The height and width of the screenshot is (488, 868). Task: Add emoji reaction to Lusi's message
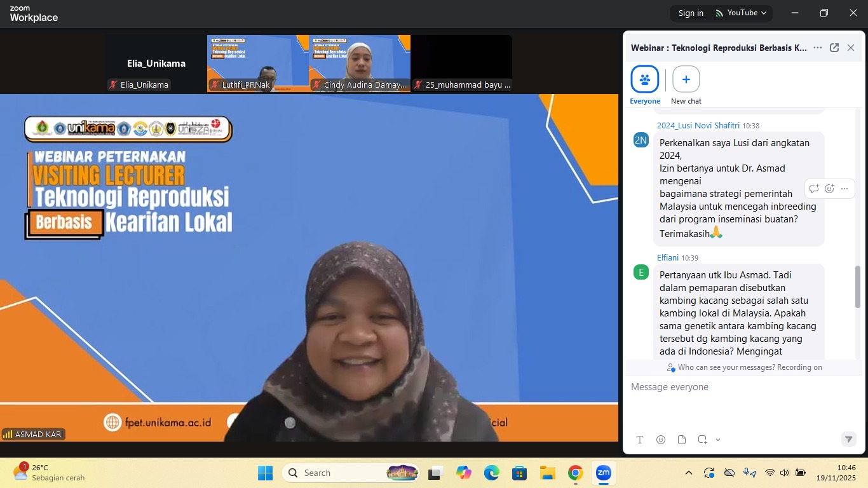tap(829, 189)
